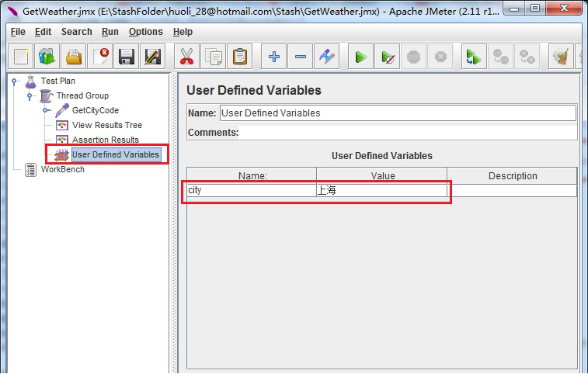
Task: Click the Paste clipboard icon
Action: [239, 57]
